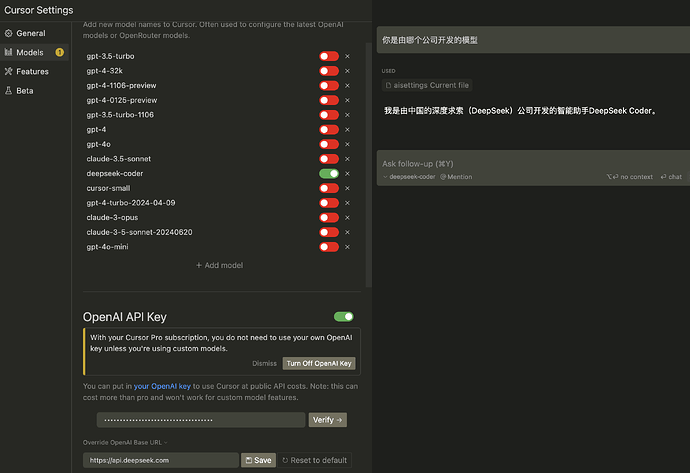
Task: Enable claude-3-5-sonnet-20240620 model
Action: pyautogui.click(x=329, y=232)
